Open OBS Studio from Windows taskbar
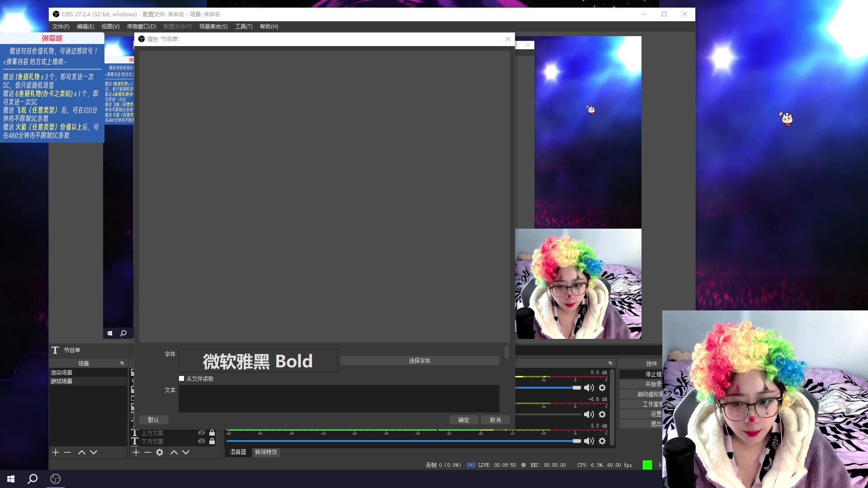This screenshot has width=868, height=488. click(56, 479)
